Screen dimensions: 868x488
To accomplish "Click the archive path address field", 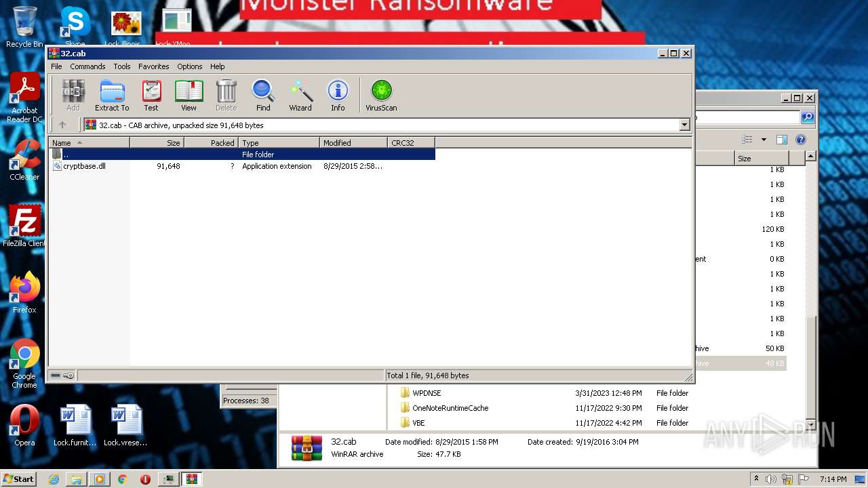I will pyautogui.click(x=381, y=125).
